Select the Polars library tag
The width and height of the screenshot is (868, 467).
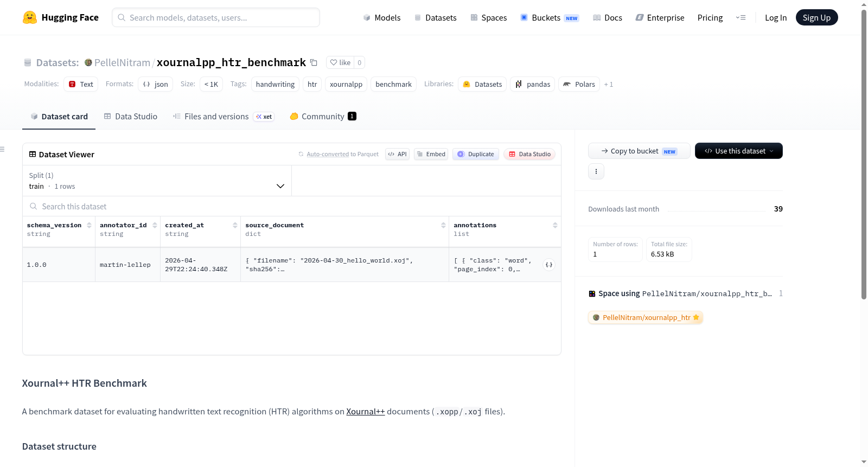point(579,84)
